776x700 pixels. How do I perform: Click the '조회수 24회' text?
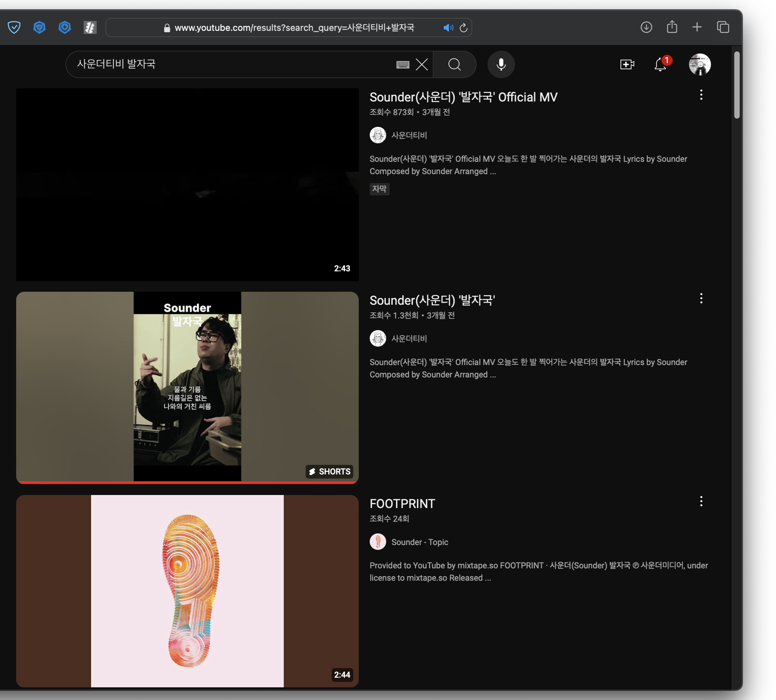pos(389,519)
